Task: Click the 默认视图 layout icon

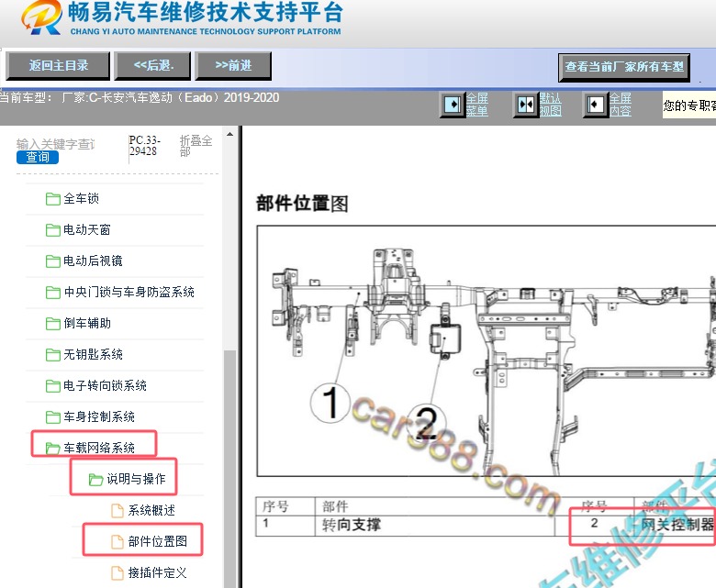Action: coord(526,105)
